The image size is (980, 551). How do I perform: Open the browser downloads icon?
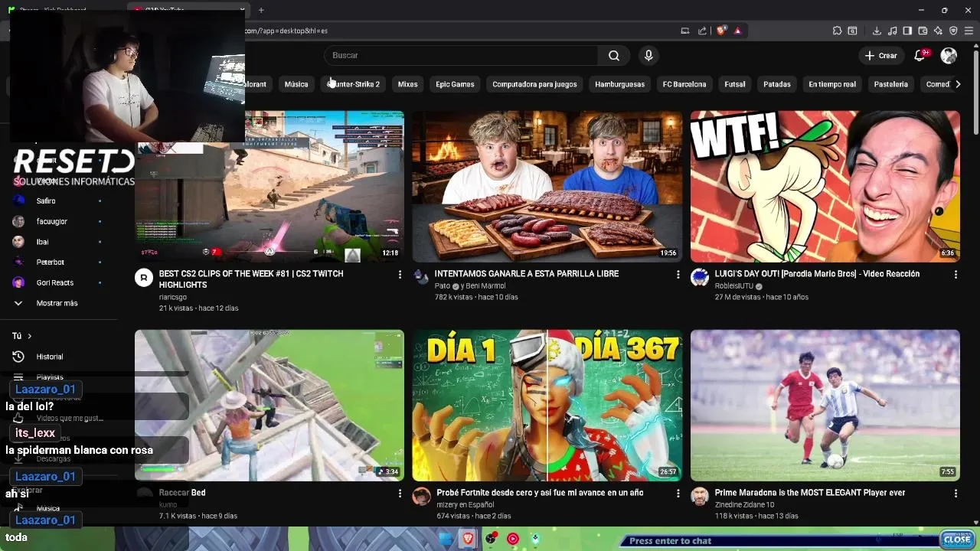click(877, 31)
